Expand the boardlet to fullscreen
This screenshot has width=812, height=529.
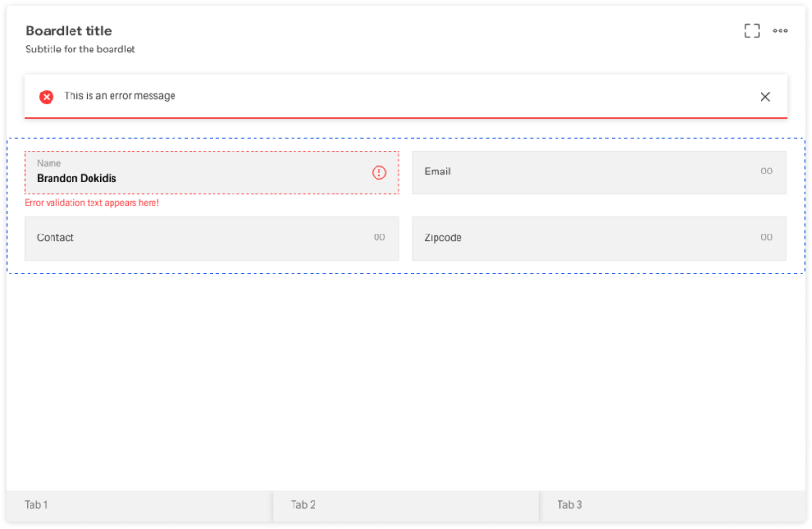[x=752, y=31]
